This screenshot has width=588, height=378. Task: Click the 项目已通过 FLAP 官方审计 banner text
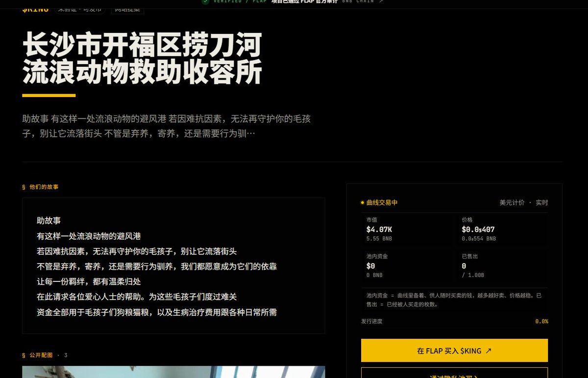coord(304,1)
